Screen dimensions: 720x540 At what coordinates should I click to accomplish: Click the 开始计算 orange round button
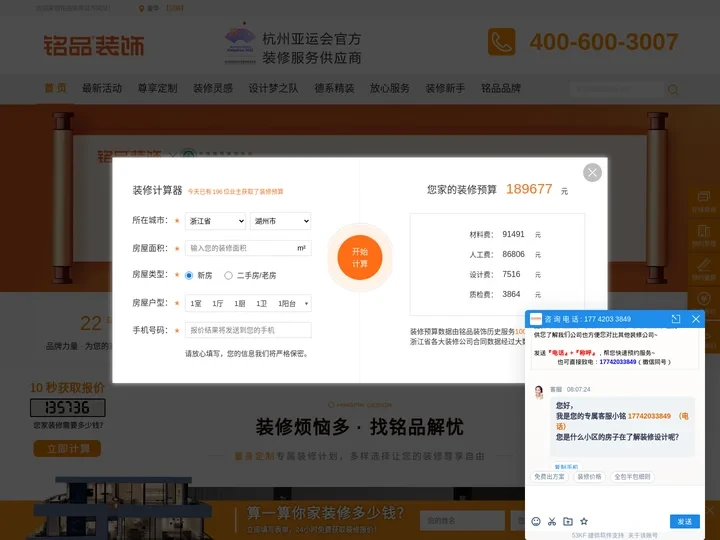point(360,258)
